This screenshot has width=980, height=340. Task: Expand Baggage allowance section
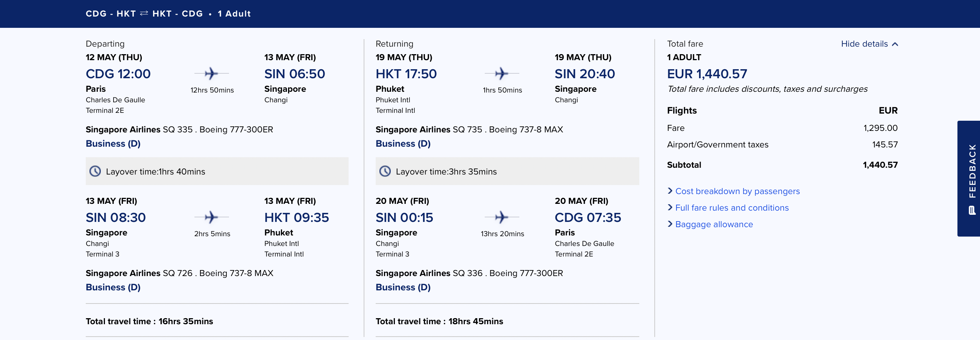click(x=714, y=225)
